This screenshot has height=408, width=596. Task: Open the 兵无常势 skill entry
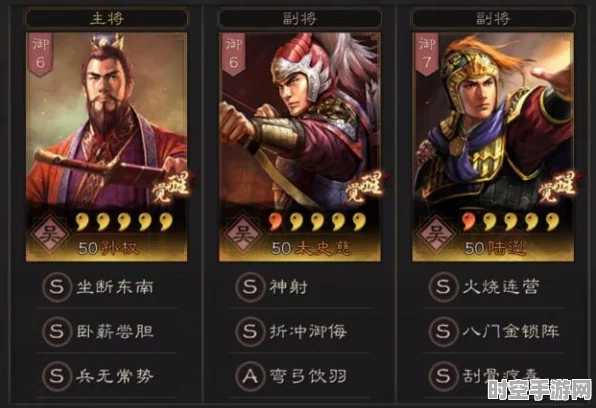106,376
